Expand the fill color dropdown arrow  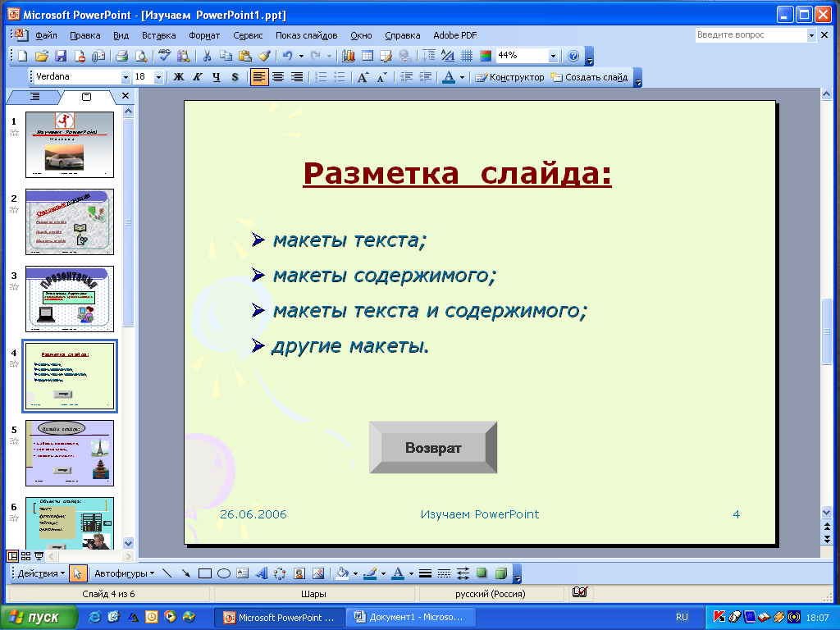(355, 573)
